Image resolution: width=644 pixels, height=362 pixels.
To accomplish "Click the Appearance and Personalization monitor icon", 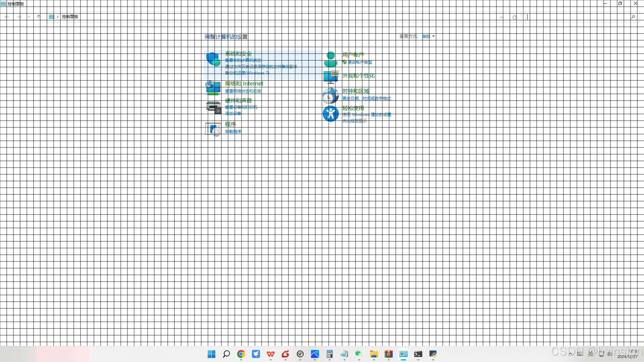I will click(x=330, y=77).
